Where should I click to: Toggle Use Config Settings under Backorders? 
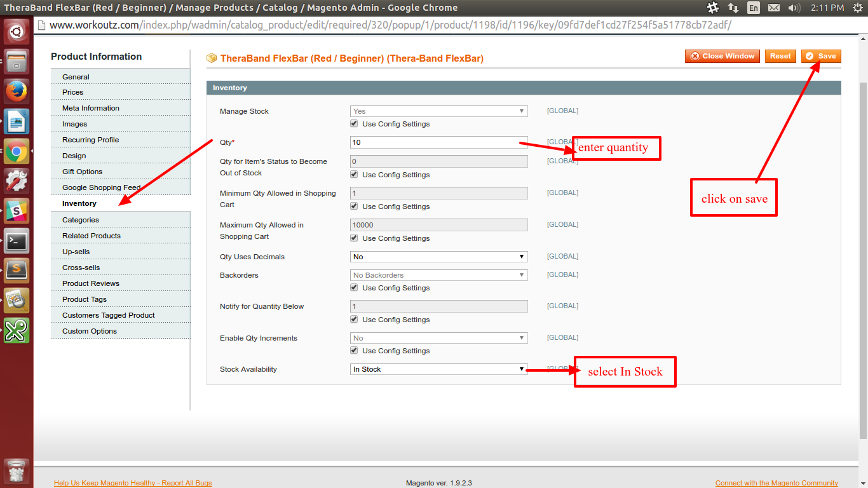[354, 288]
